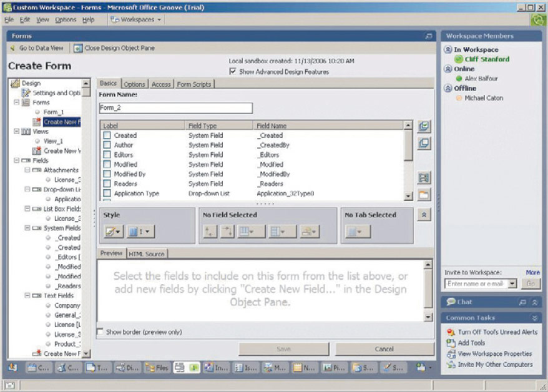Image resolution: width=548 pixels, height=392 pixels.
Task: Click the Go to Data View icon
Action: pyautogui.click(x=13, y=48)
